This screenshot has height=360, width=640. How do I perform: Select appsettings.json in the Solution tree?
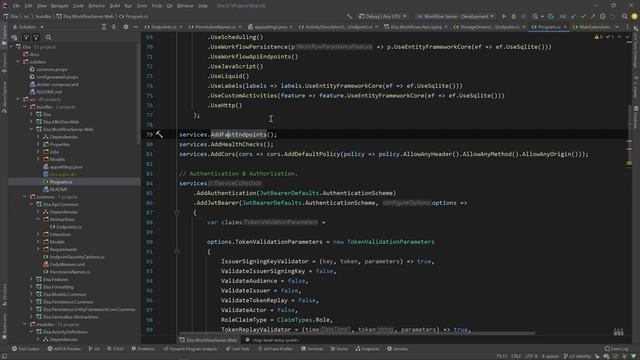(x=65, y=167)
